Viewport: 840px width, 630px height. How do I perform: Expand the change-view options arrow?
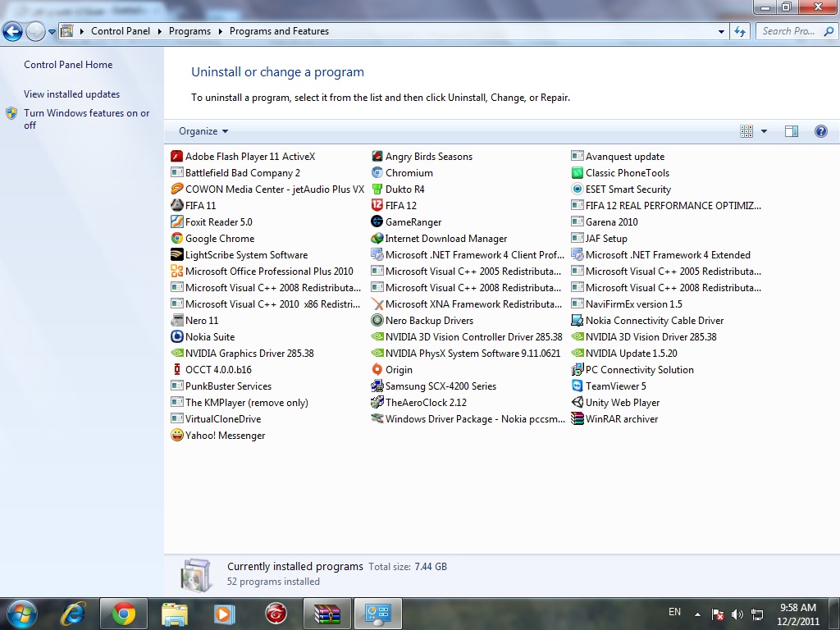coord(764,131)
